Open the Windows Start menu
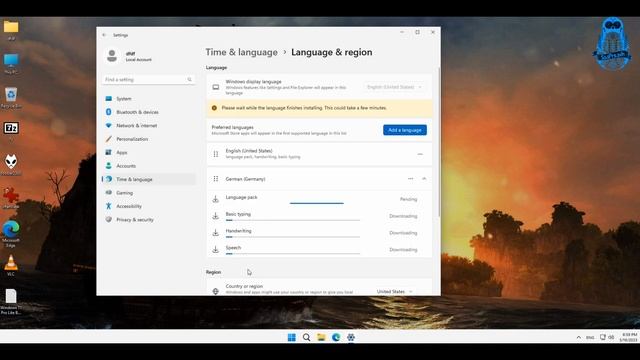The width and height of the screenshot is (640, 360). (291, 337)
